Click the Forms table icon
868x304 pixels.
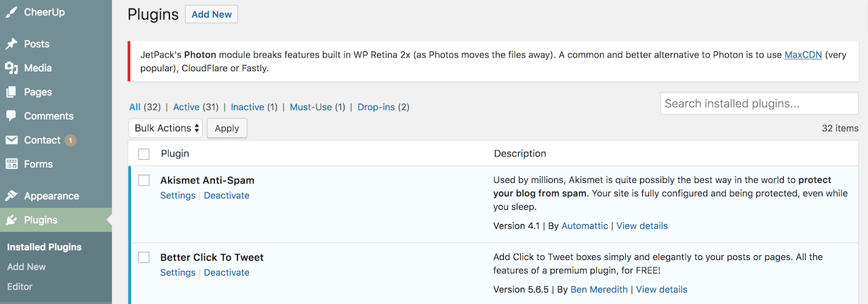[x=12, y=164]
